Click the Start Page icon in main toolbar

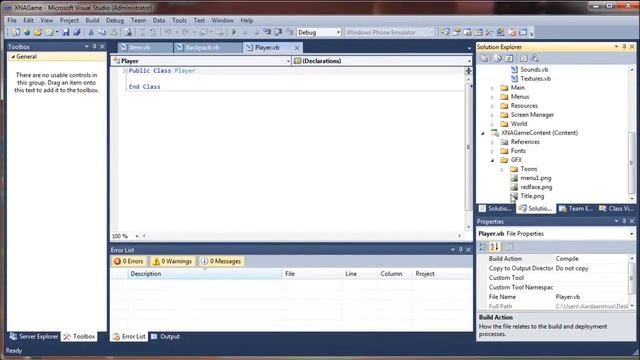pos(500,32)
